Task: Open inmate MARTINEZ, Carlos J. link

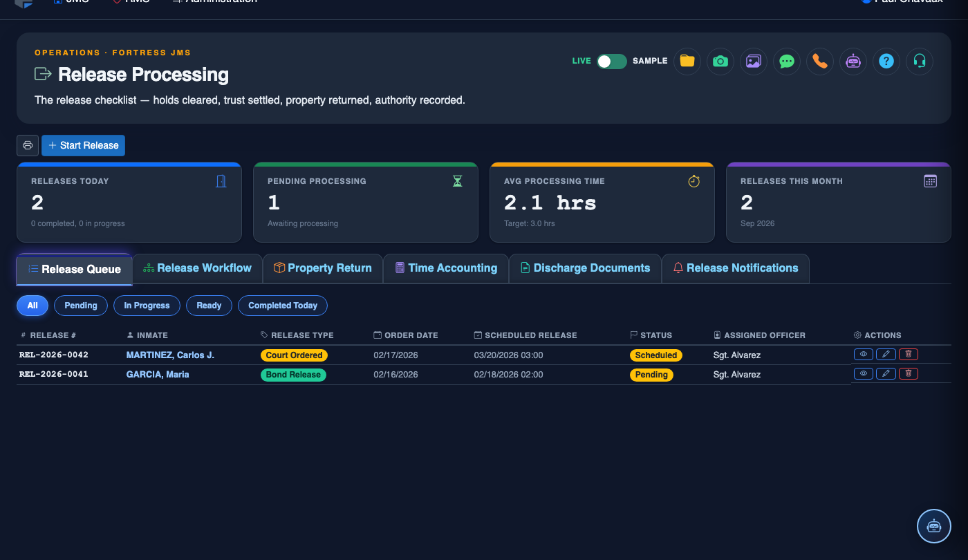Action: [x=170, y=355]
